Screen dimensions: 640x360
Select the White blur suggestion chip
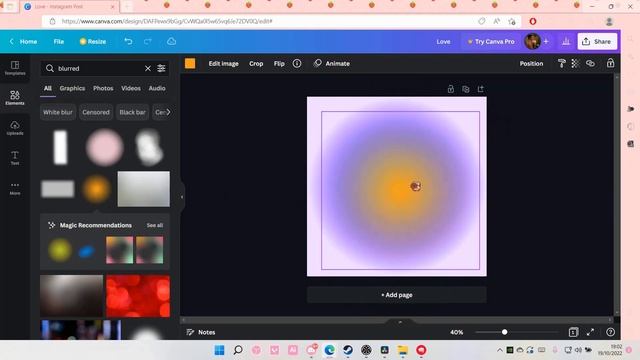(x=58, y=112)
